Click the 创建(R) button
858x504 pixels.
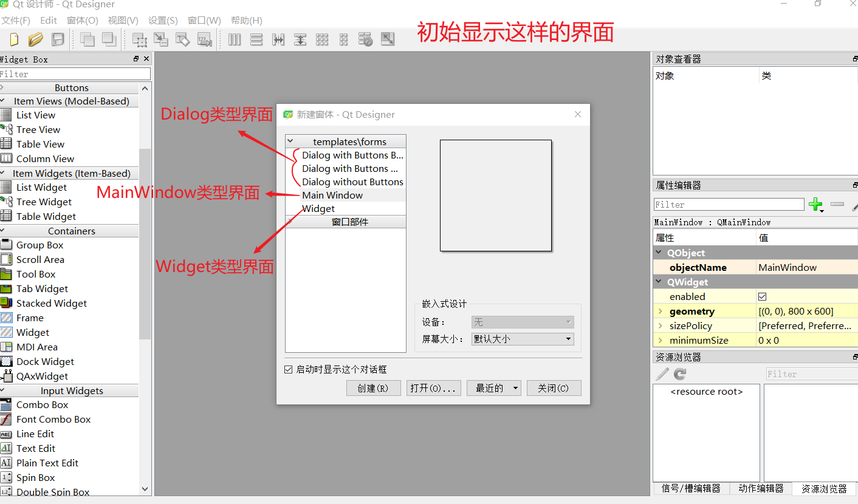click(373, 387)
